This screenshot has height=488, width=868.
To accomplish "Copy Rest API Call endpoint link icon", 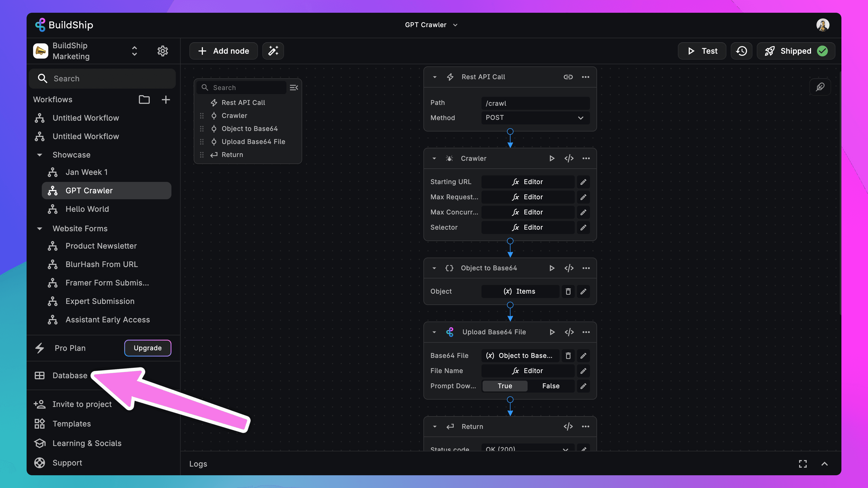I will pos(568,77).
